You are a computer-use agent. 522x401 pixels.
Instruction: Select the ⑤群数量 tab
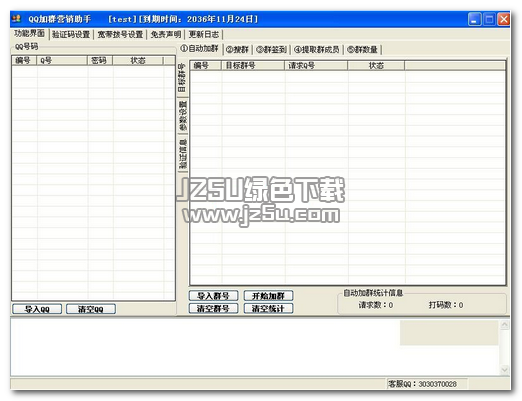coord(362,50)
